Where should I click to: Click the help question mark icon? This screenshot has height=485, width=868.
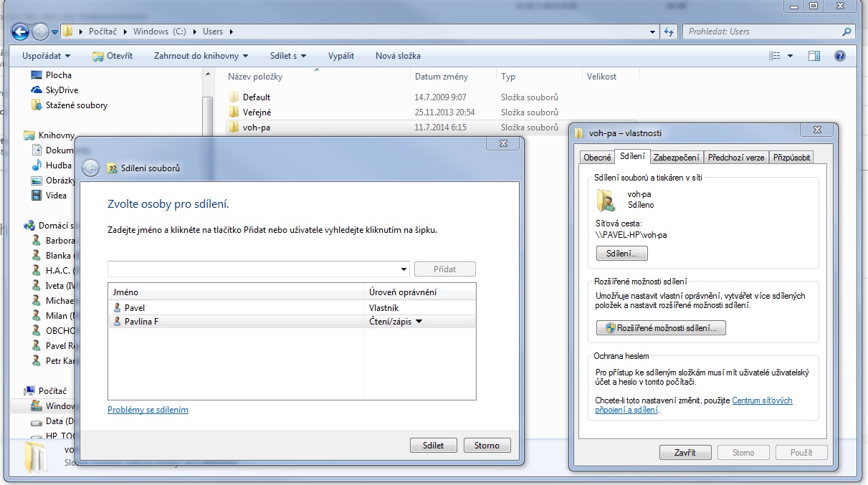[x=840, y=56]
